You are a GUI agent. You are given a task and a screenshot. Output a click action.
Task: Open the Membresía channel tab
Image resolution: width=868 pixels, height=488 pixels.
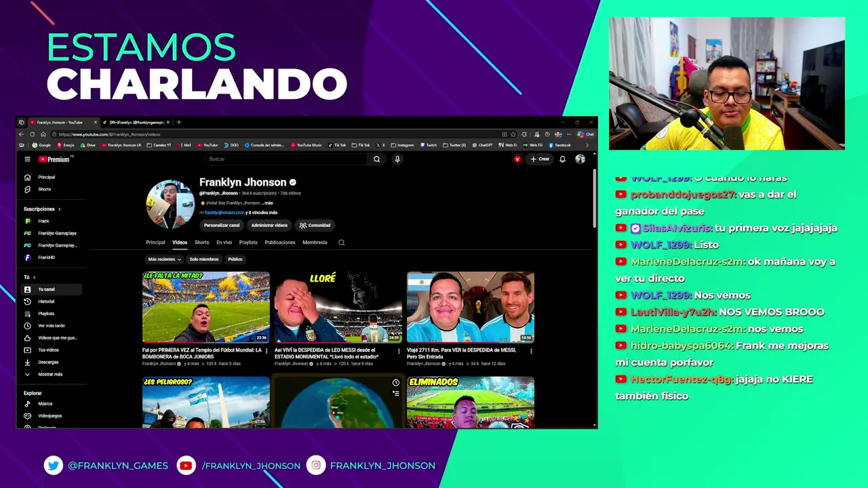315,243
